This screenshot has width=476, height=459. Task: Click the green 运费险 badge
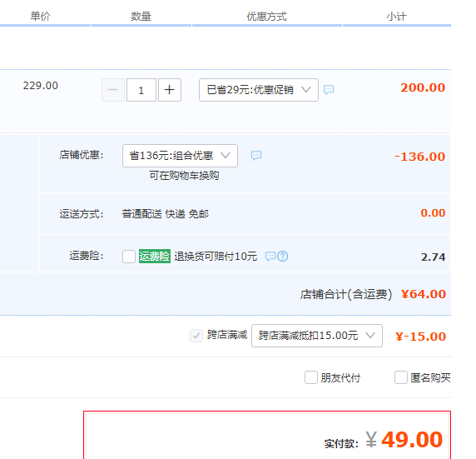[x=155, y=256]
